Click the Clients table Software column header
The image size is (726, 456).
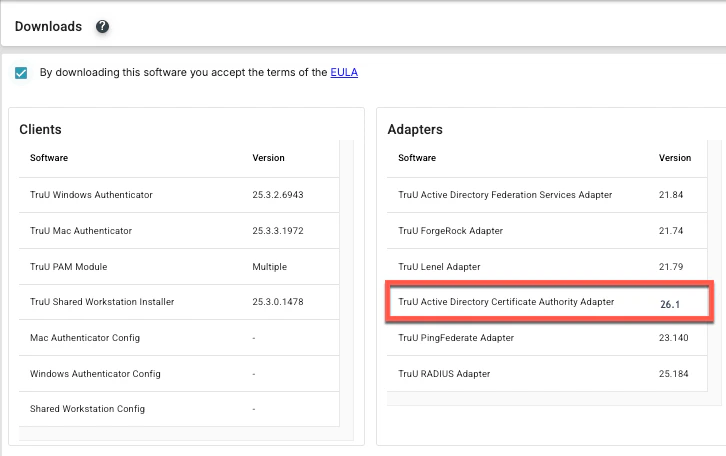(x=49, y=158)
